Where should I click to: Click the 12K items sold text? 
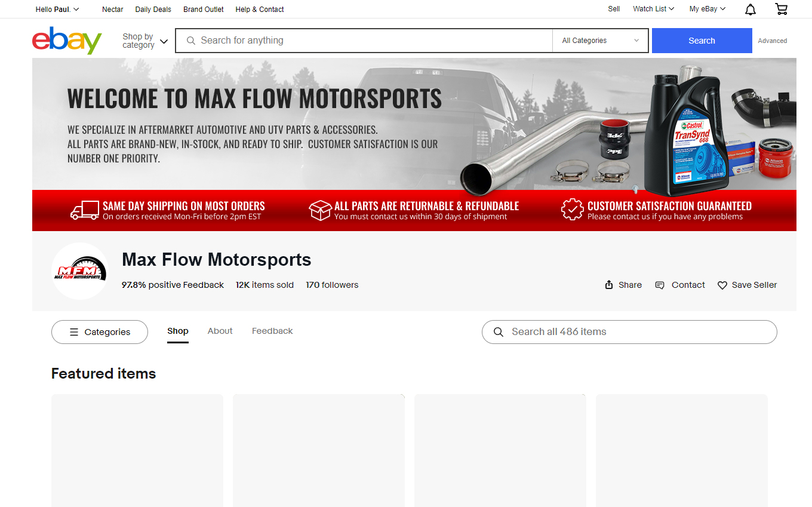264,285
